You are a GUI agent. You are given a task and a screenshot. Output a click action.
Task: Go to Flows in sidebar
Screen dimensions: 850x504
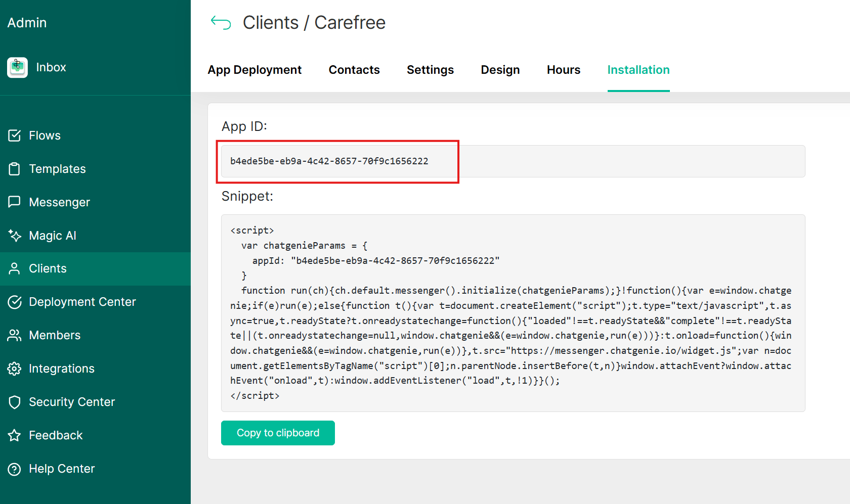95,135
